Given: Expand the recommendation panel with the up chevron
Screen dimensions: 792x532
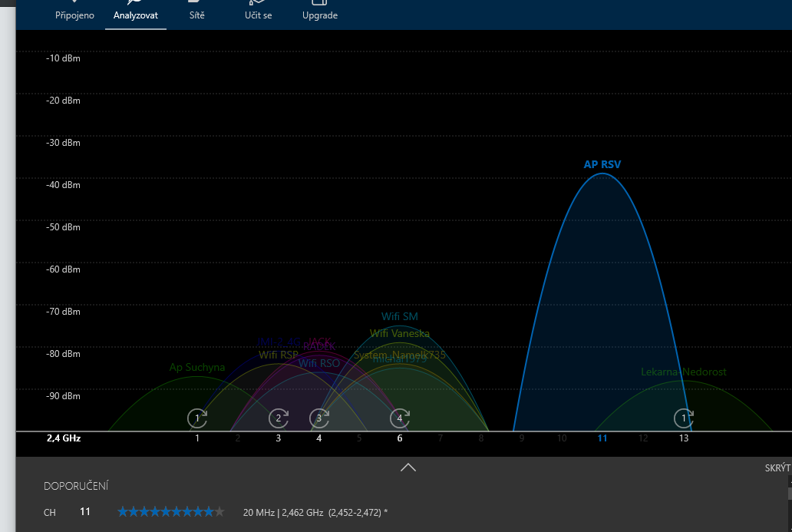Looking at the screenshot, I should coord(408,467).
